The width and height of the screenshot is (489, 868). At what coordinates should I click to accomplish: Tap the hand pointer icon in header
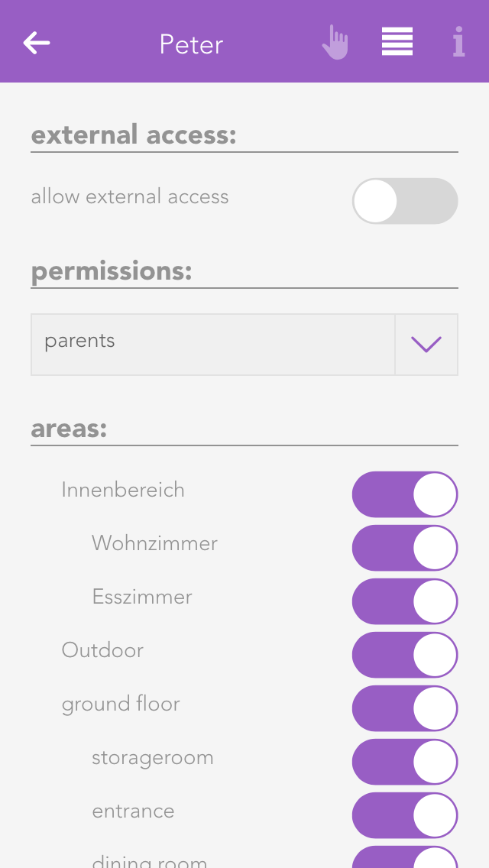335,43
